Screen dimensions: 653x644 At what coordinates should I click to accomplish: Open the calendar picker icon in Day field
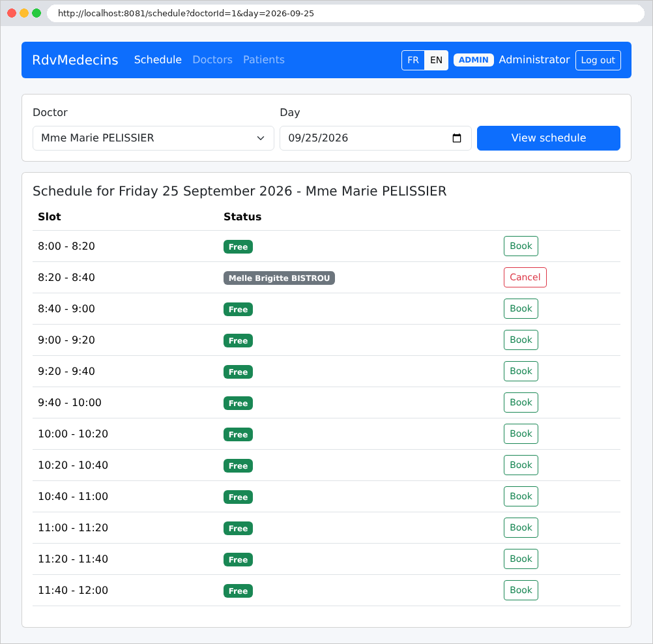point(456,138)
